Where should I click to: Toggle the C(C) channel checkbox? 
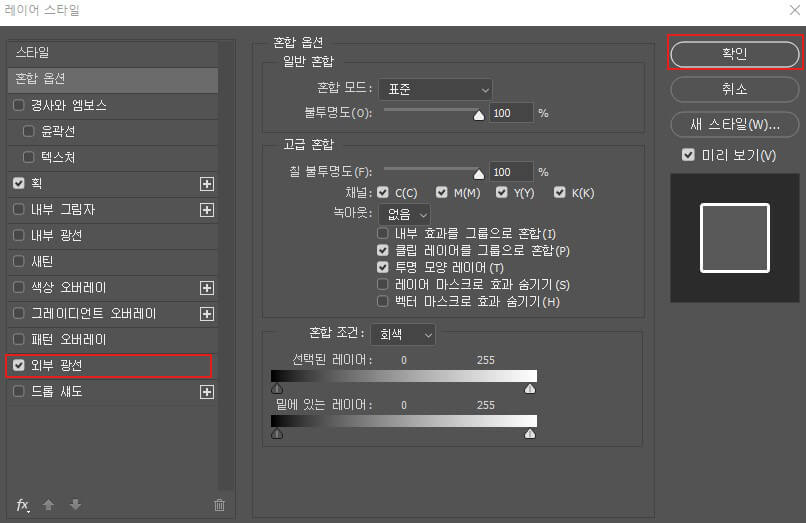(382, 192)
